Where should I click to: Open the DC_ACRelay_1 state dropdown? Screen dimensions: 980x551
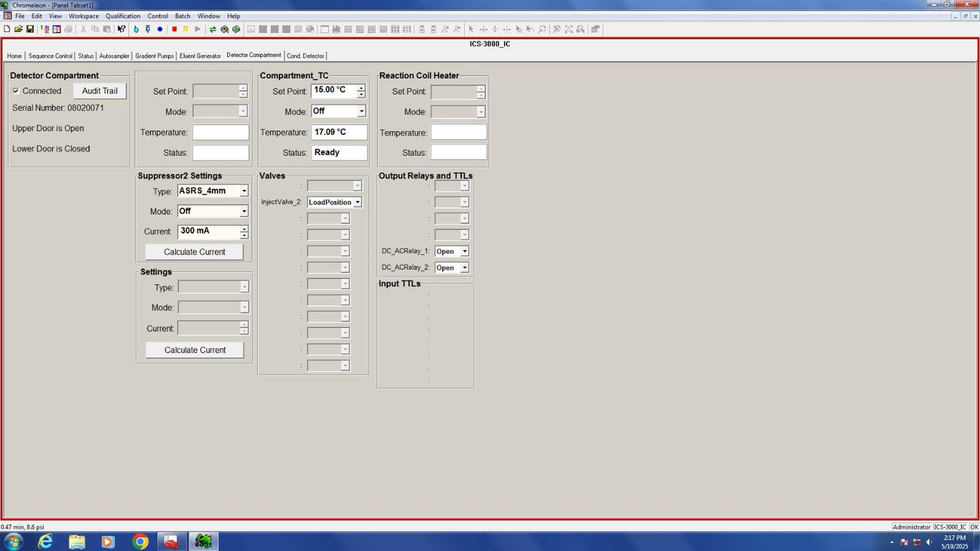[x=465, y=252]
